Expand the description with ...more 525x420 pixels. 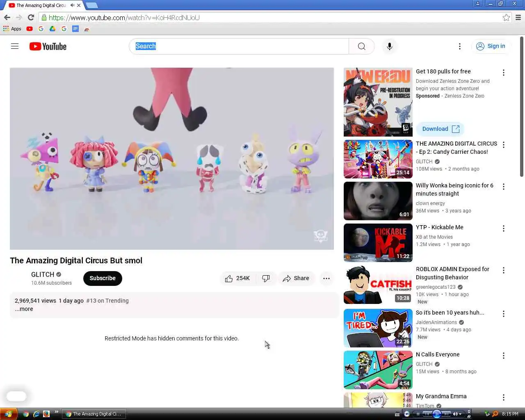(x=24, y=309)
